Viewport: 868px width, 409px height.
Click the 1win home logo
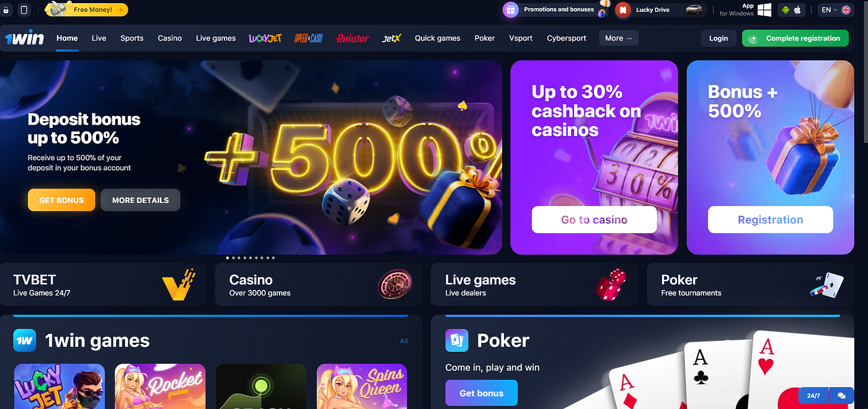24,38
